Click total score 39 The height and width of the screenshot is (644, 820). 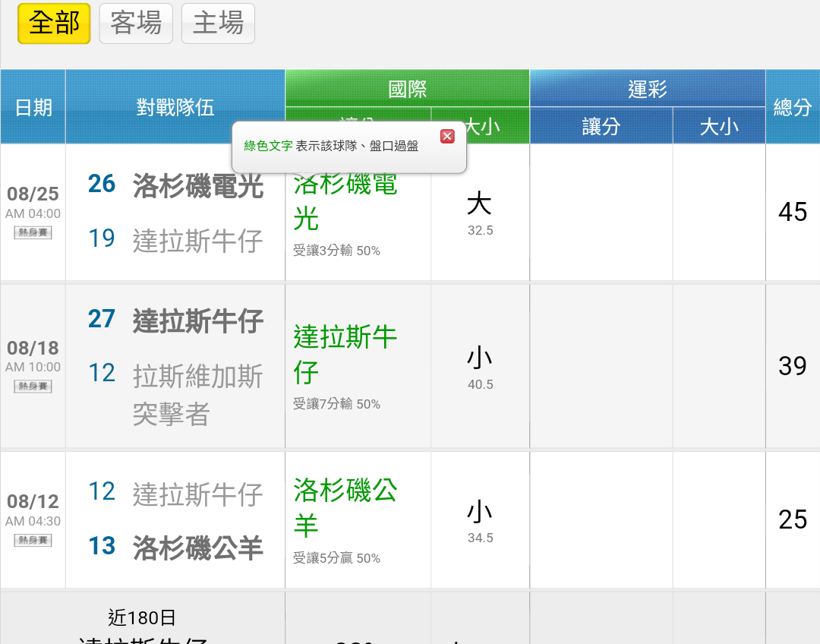pos(793,366)
